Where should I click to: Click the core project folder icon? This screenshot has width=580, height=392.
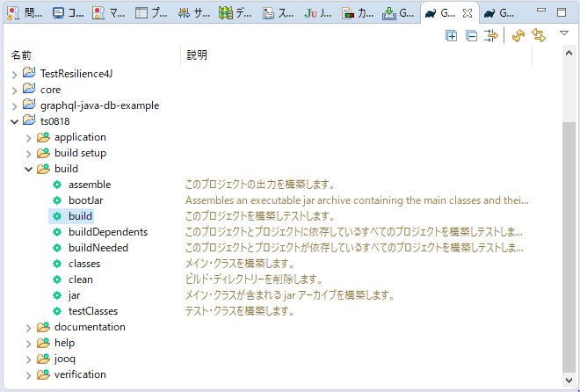pyautogui.click(x=29, y=89)
